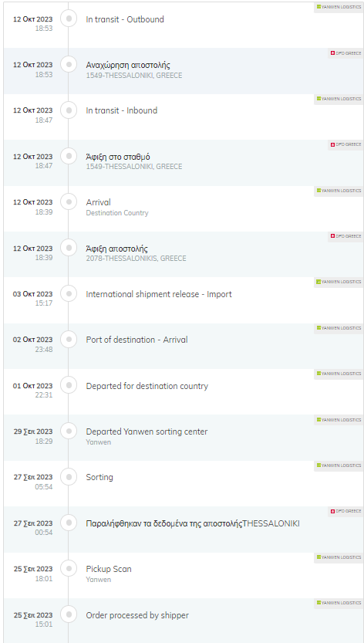Click the Yanwen badge on 'Port of destination - Arrival'
Image resolution: width=364 pixels, height=643 pixels.
tap(339, 328)
